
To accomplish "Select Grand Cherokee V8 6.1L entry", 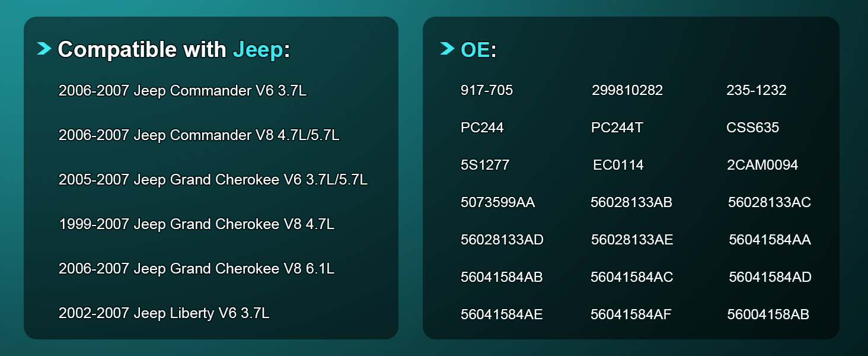I will pos(196,269).
